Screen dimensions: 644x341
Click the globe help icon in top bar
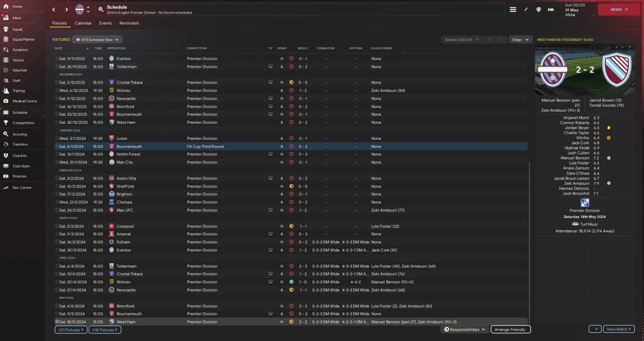538,10
